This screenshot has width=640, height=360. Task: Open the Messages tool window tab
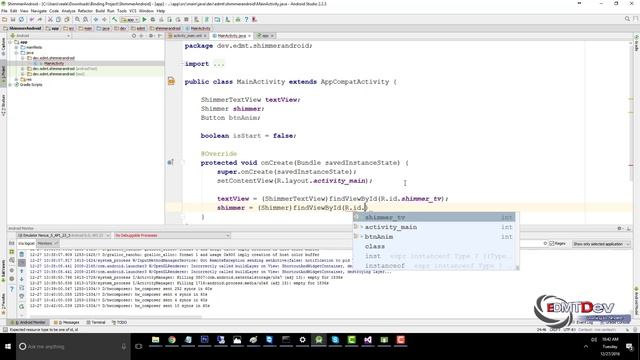pyautogui.click(x=67, y=322)
